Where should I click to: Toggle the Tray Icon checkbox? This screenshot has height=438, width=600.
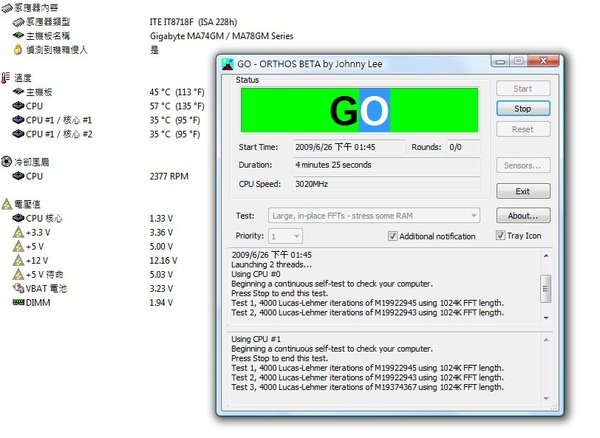click(x=500, y=235)
